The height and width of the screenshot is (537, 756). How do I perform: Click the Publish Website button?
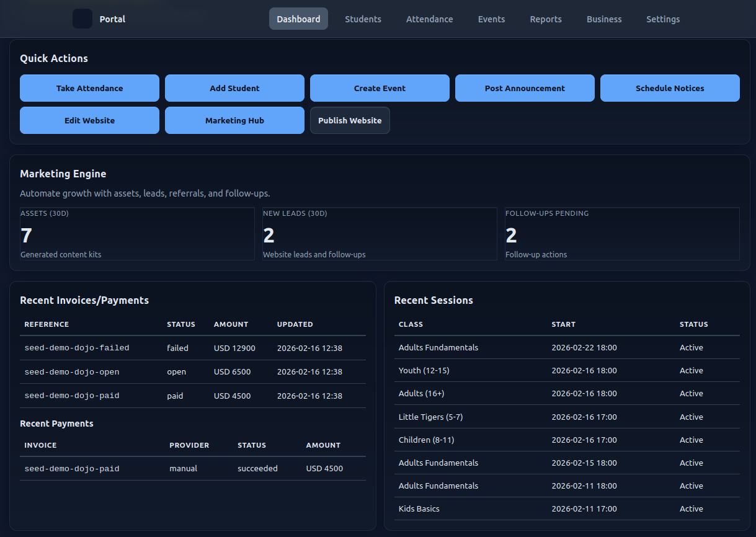pos(350,120)
